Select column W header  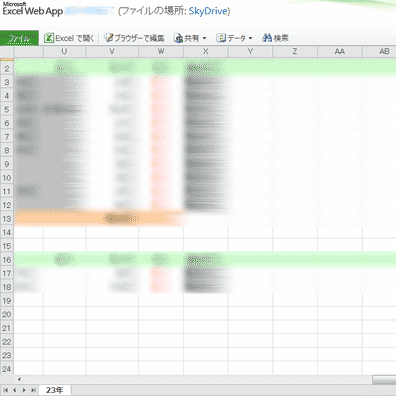click(161, 52)
